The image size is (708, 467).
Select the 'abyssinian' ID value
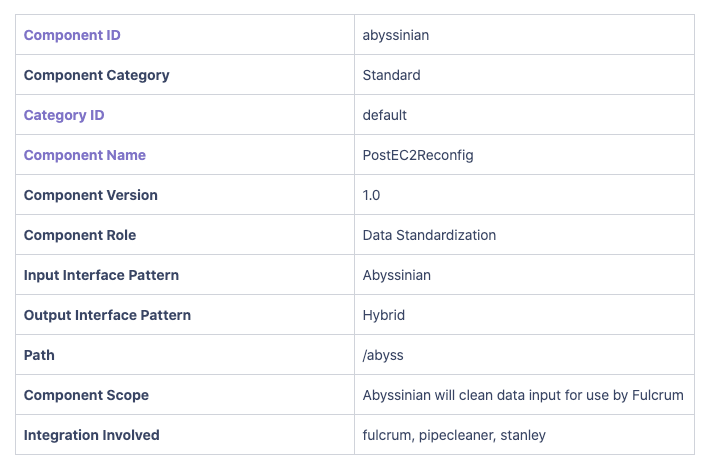[x=396, y=35]
